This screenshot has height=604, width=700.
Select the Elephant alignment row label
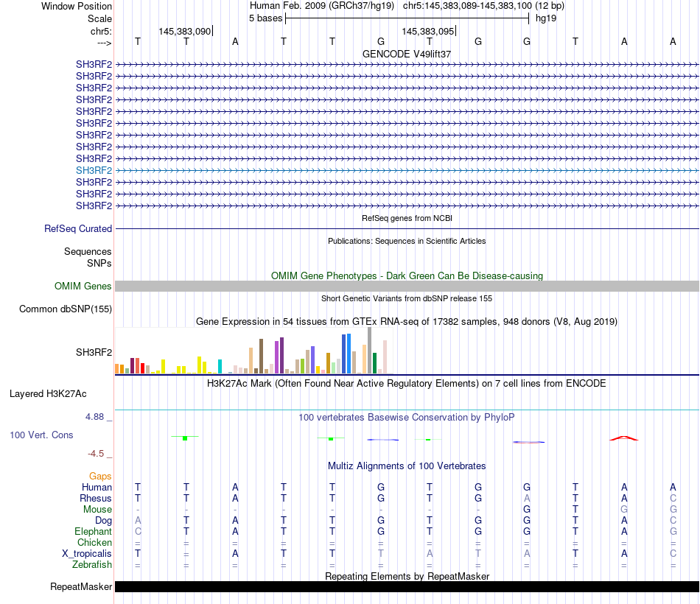(x=93, y=531)
